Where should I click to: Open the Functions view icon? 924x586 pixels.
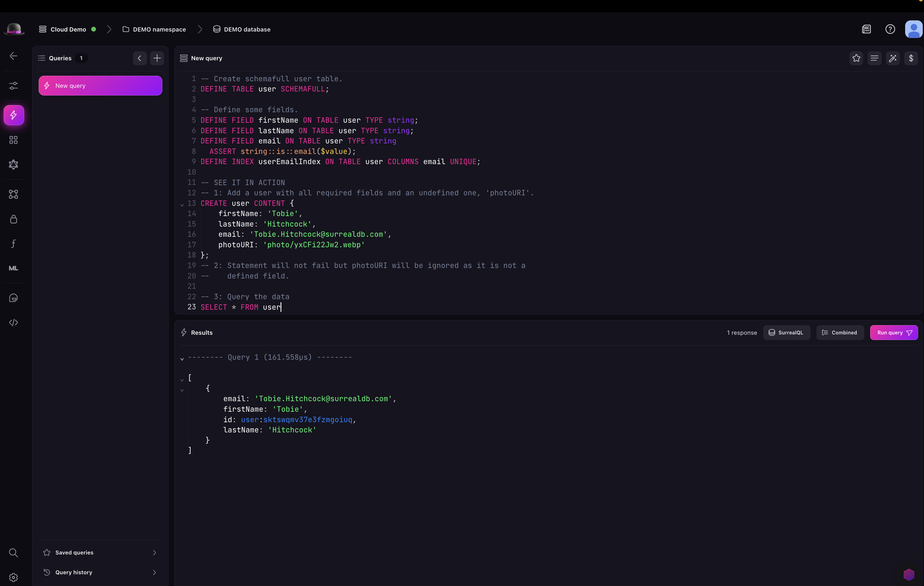pos(13,244)
